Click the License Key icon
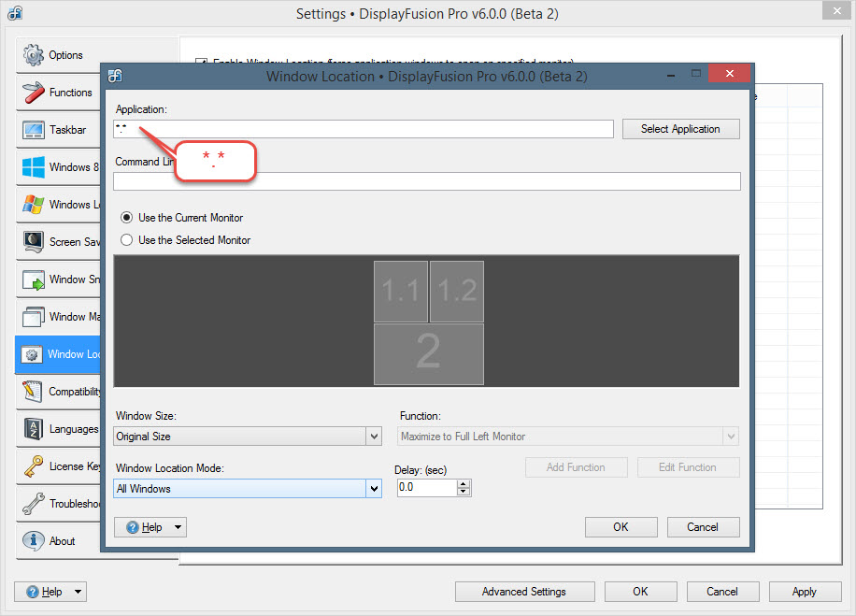856x616 pixels. pos(34,466)
